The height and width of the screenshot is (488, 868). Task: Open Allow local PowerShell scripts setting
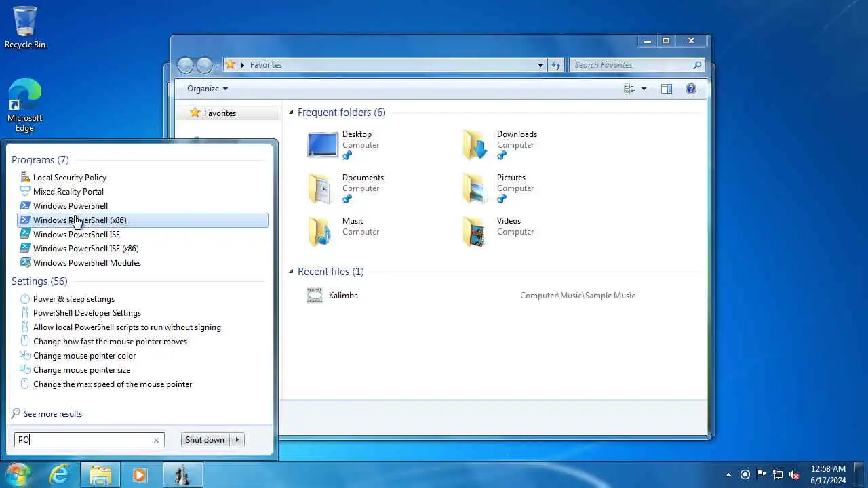(x=142, y=327)
